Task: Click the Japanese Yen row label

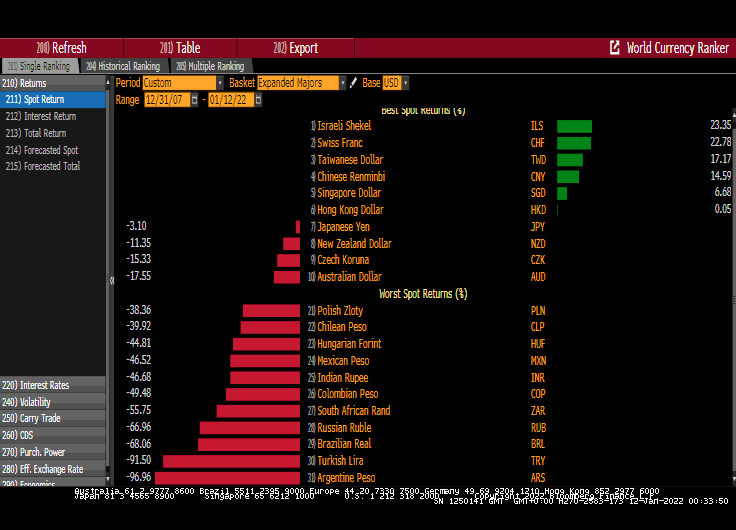Action: coord(344,227)
